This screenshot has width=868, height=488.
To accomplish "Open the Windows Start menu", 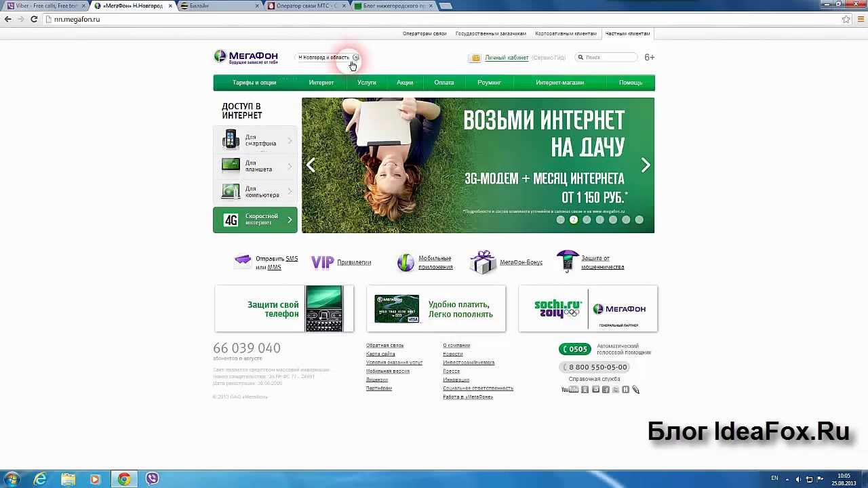I will pyautogui.click(x=11, y=479).
